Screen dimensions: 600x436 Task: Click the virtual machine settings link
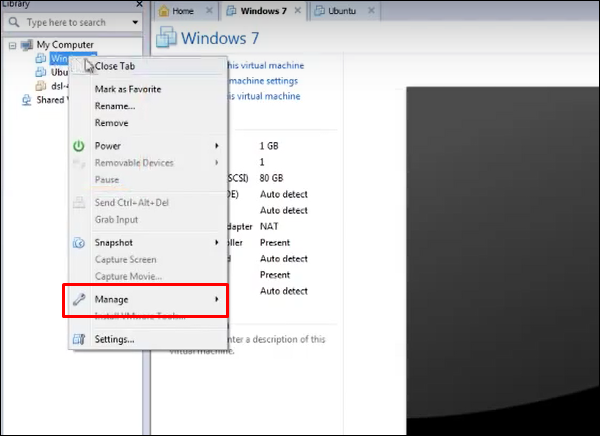(x=267, y=81)
